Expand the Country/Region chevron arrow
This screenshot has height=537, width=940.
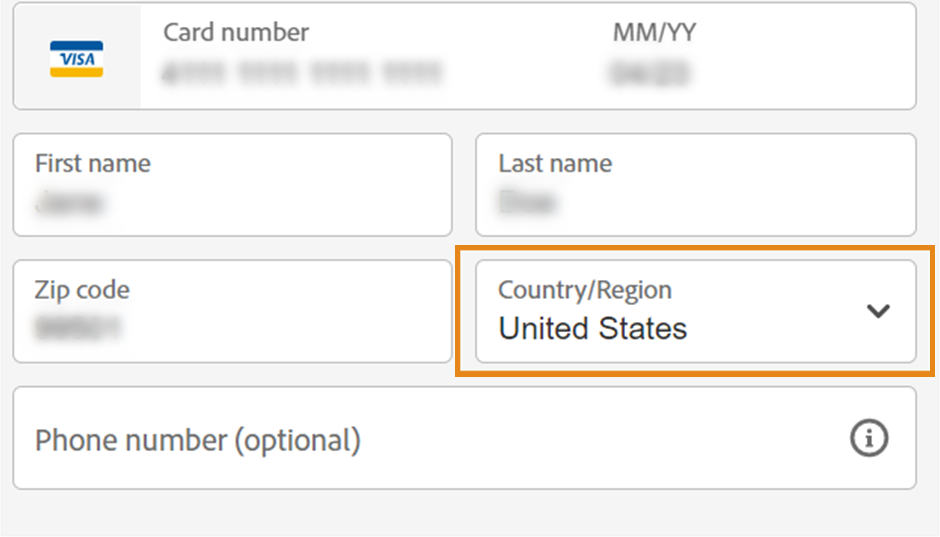[878, 311]
